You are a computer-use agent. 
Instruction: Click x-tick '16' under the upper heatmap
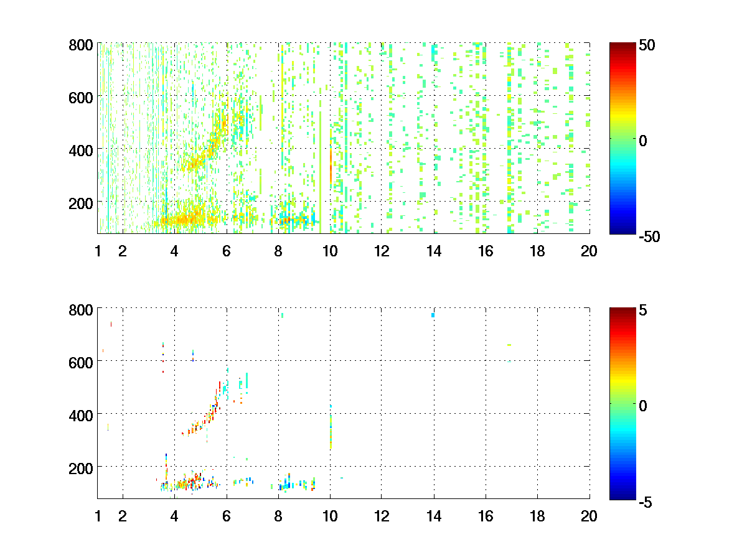tap(486, 251)
